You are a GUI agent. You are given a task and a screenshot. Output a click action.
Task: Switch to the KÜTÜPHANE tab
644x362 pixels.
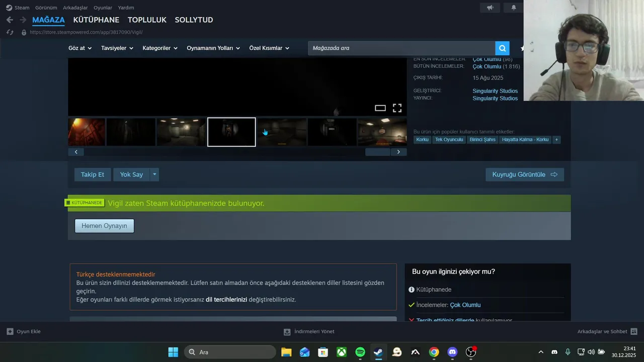(96, 20)
